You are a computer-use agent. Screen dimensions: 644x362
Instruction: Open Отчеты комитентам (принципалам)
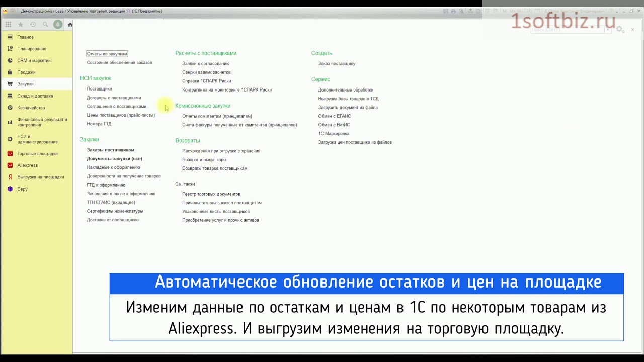coord(217,116)
